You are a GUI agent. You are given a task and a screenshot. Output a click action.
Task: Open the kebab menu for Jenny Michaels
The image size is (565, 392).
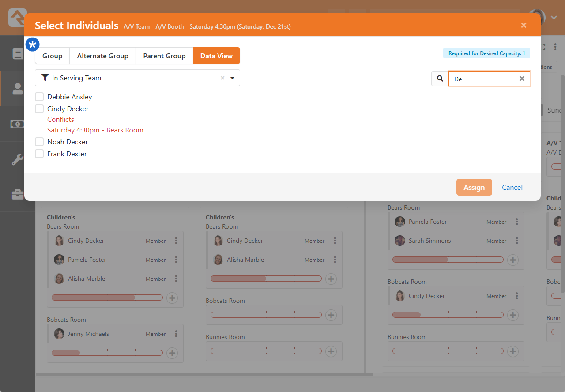pos(176,334)
